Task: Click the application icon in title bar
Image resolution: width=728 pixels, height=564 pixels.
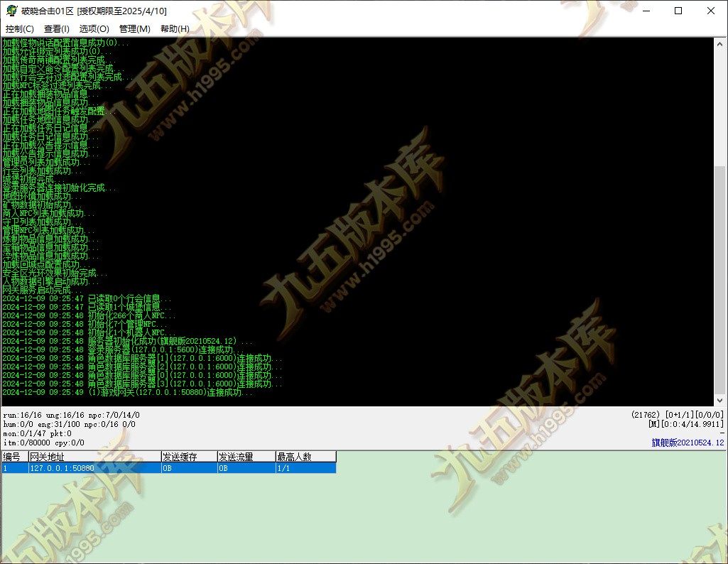Action: pyautogui.click(x=11, y=11)
